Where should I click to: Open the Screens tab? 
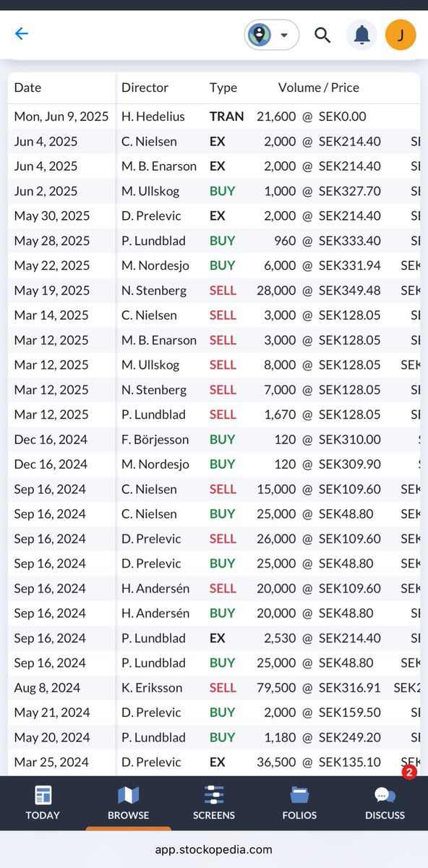(x=214, y=804)
